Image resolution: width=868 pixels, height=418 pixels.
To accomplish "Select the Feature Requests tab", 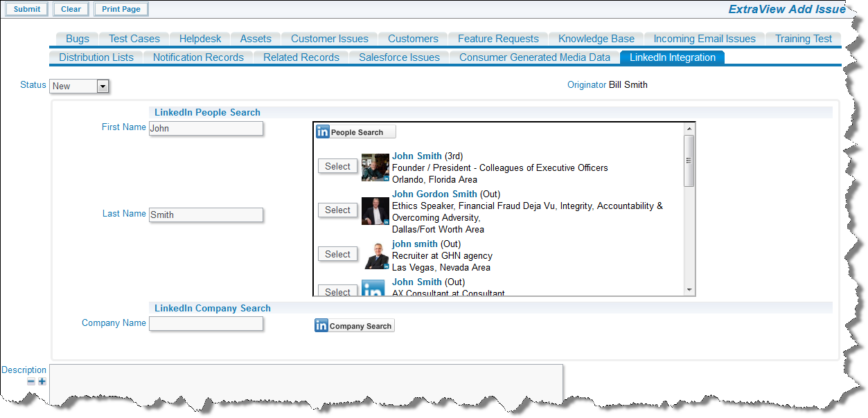I will [x=498, y=39].
